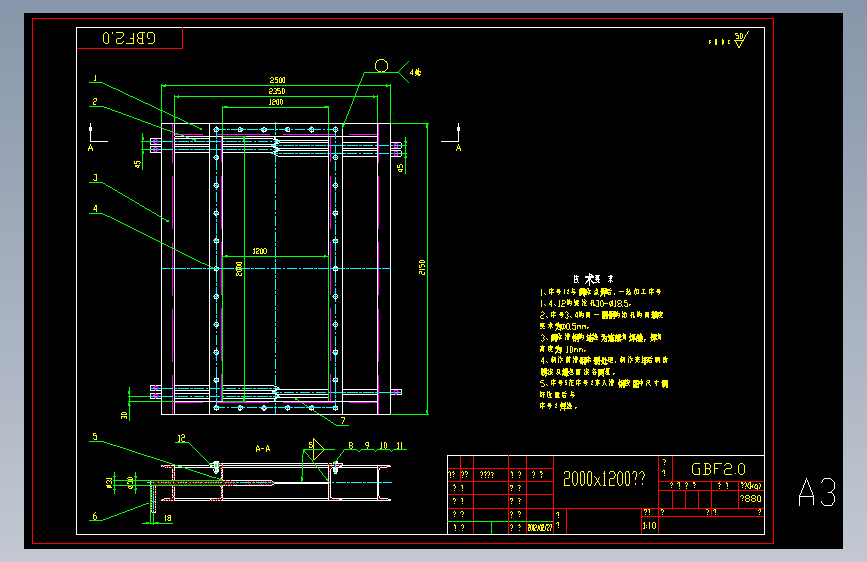Click the 1200 dimension inside the opening

[260, 251]
